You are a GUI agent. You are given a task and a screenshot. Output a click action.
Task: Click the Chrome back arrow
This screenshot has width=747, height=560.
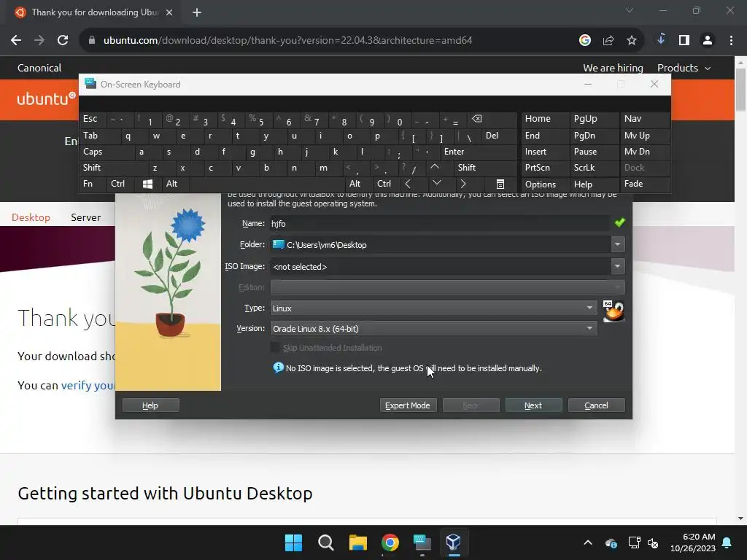pyautogui.click(x=16, y=41)
